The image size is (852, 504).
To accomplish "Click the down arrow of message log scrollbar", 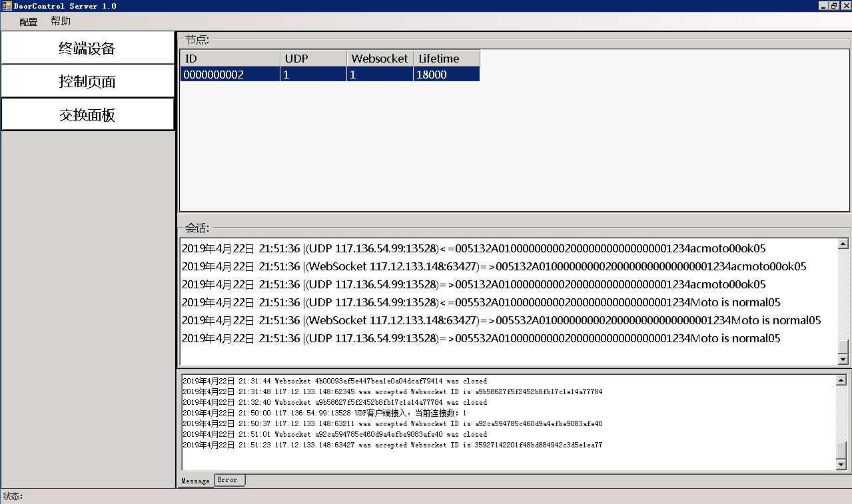I will click(841, 464).
